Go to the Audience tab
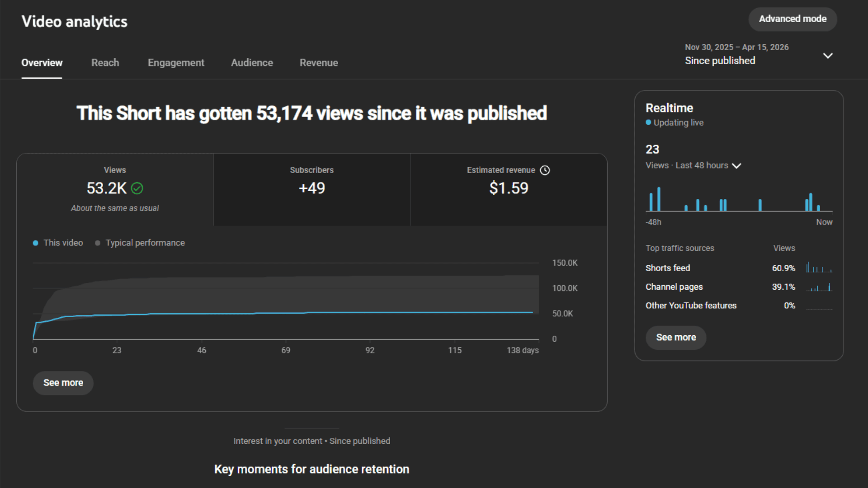 252,63
